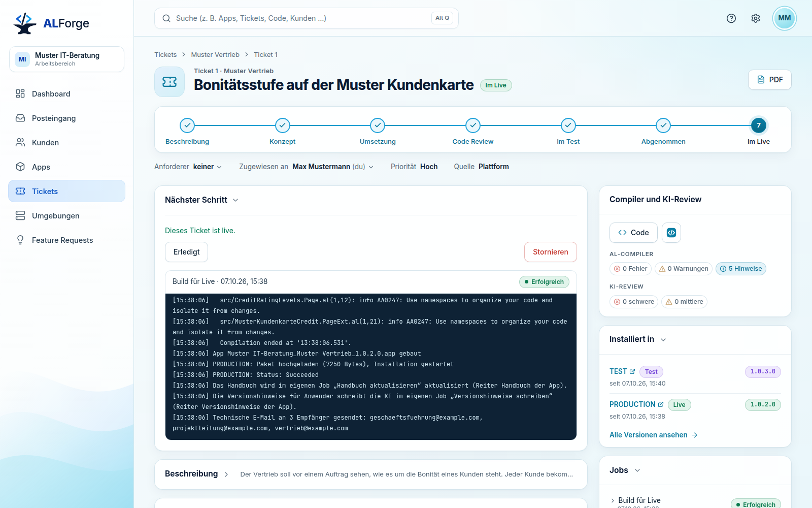
Task: Collapse the Jobs panel
Action: (637, 470)
